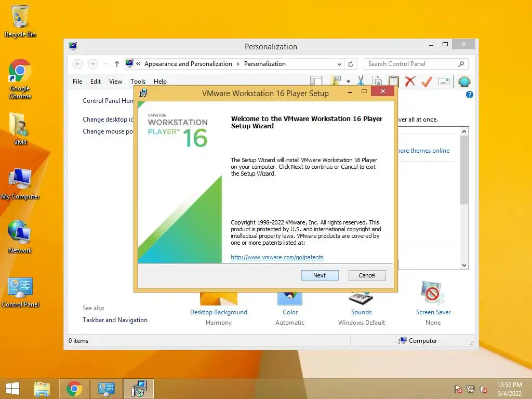Expand the toolbar view options dropdown arrow
The width and height of the screenshot is (532, 399).
pyautogui.click(x=349, y=82)
